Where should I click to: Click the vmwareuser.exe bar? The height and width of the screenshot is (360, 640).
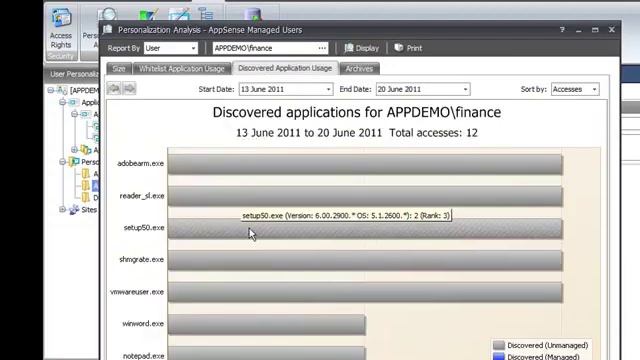365,293
